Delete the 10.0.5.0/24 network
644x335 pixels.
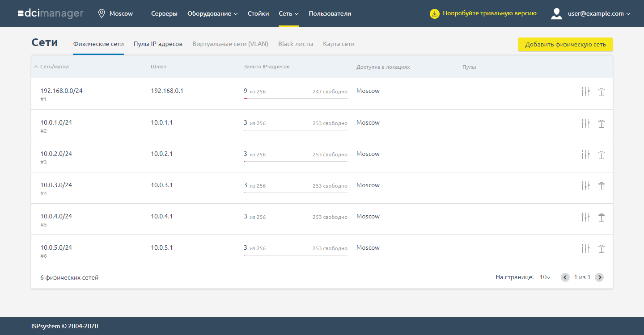click(x=602, y=248)
